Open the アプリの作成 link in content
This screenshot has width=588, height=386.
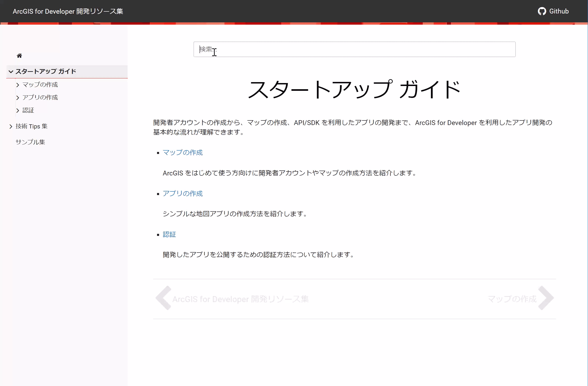183,193
